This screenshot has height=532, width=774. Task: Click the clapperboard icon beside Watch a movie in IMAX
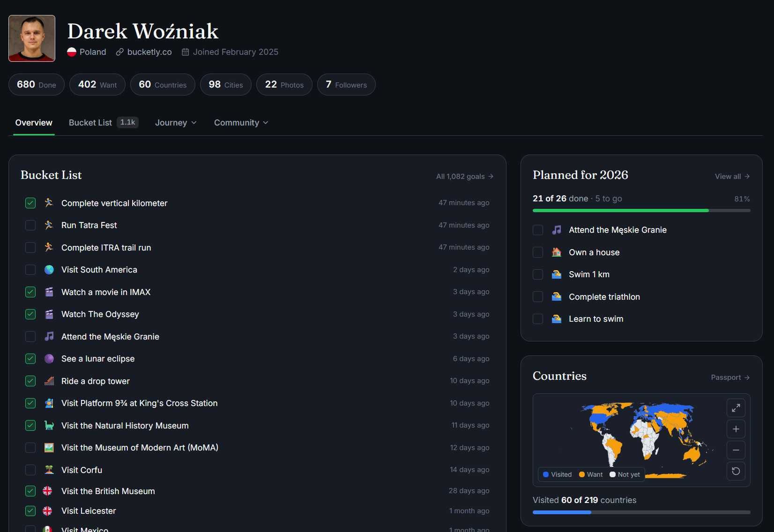(x=49, y=292)
